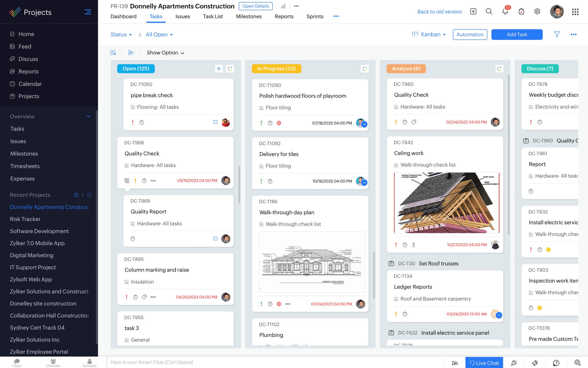Click subtask toggle icon on DC-T968 card
The width and height of the screenshot is (588, 368).
click(127, 181)
